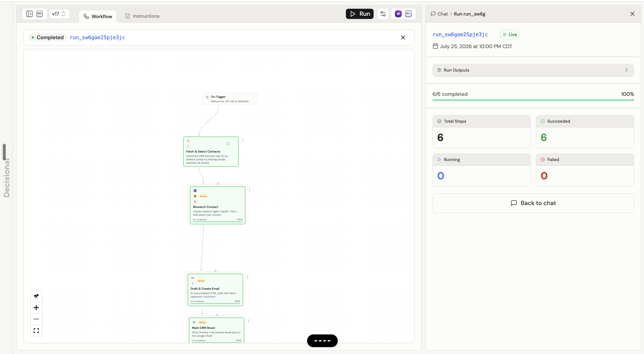Click the Sheets icon on Mark CRM Sheet

[x=194, y=322]
